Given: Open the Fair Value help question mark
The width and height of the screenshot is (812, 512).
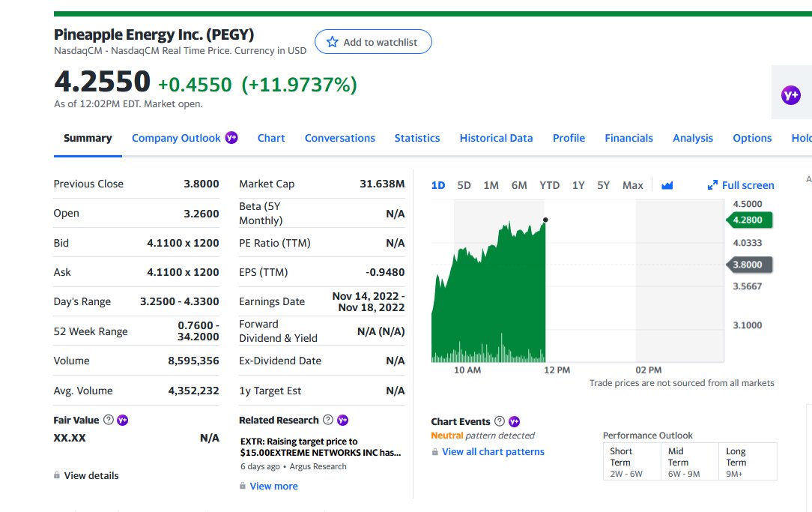Looking at the screenshot, I should pos(108,420).
